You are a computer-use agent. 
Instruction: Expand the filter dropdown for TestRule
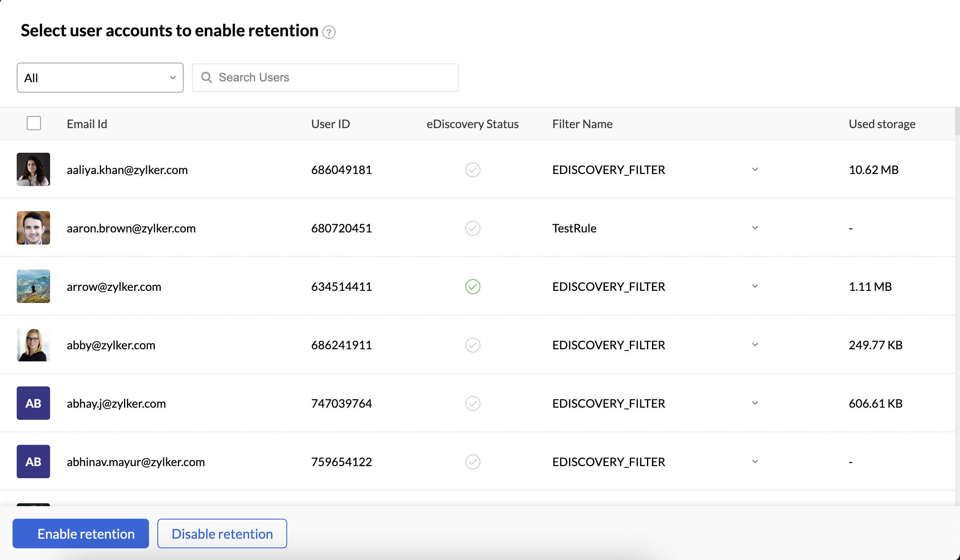click(x=755, y=228)
